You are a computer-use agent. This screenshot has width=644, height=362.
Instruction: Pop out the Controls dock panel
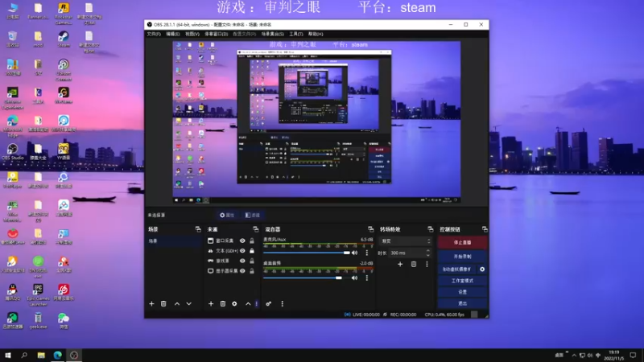tap(485, 229)
